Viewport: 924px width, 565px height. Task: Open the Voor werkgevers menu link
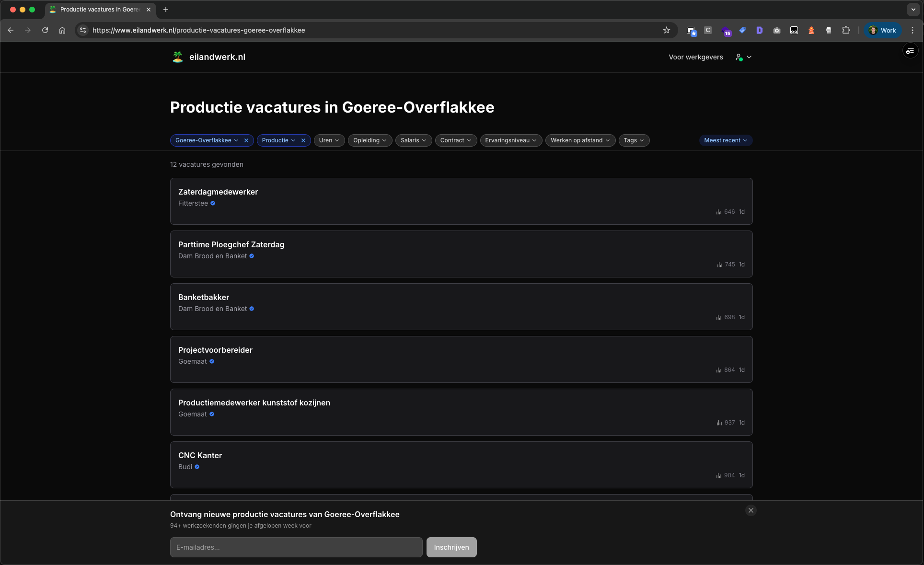click(x=695, y=57)
